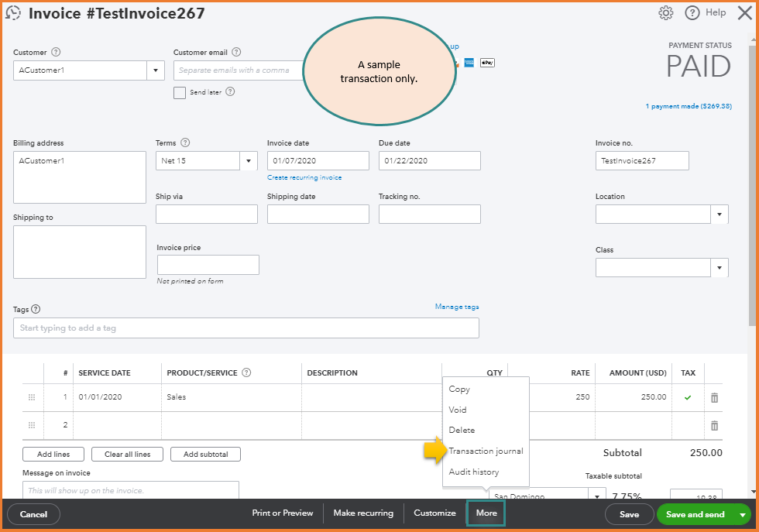Click the Cancel button
This screenshot has height=532, width=759.
tap(33, 514)
